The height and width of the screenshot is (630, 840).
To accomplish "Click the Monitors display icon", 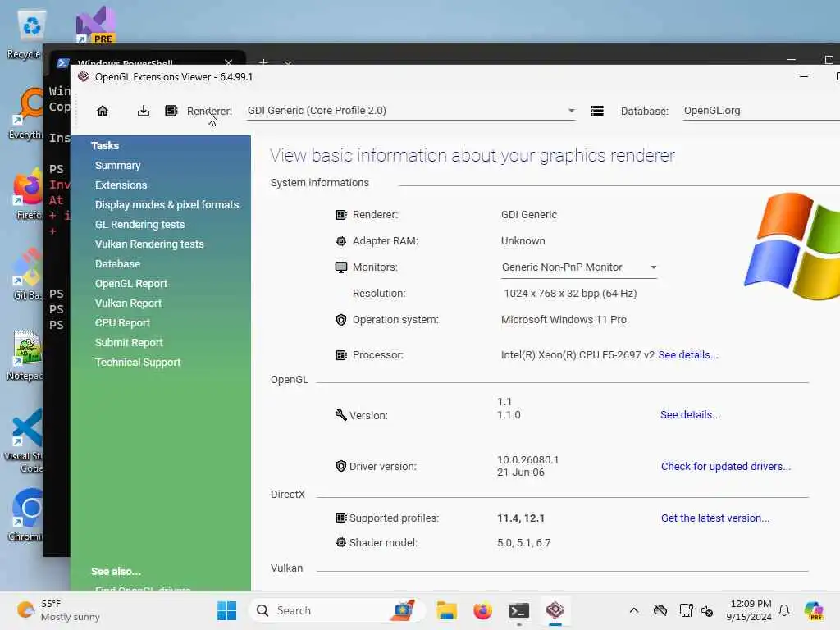I will click(341, 267).
